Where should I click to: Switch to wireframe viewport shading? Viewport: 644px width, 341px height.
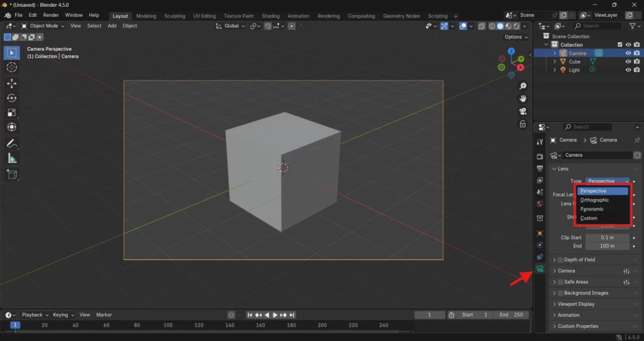tap(492, 26)
